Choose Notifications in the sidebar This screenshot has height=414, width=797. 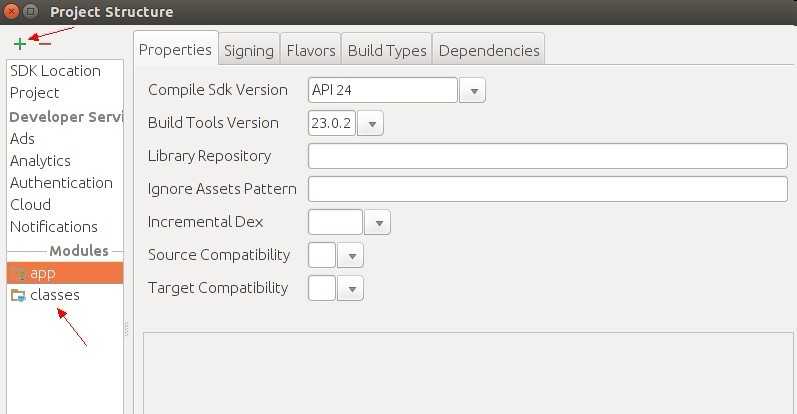click(x=54, y=227)
